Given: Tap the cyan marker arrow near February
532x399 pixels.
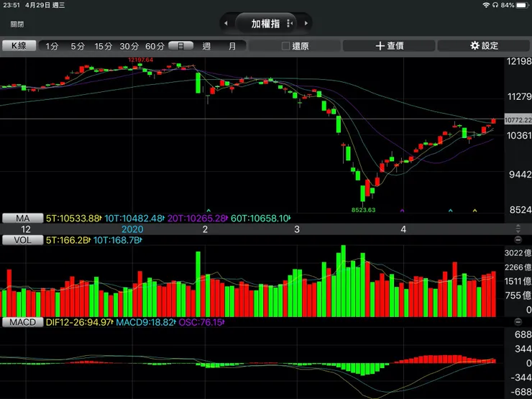Looking at the screenshot, I should coord(208,211).
